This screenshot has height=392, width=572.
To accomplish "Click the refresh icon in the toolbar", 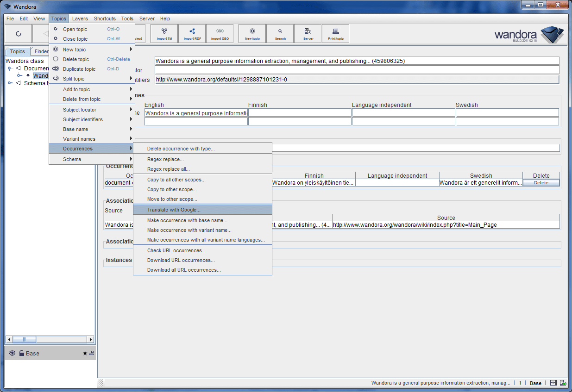I will pos(19,34).
